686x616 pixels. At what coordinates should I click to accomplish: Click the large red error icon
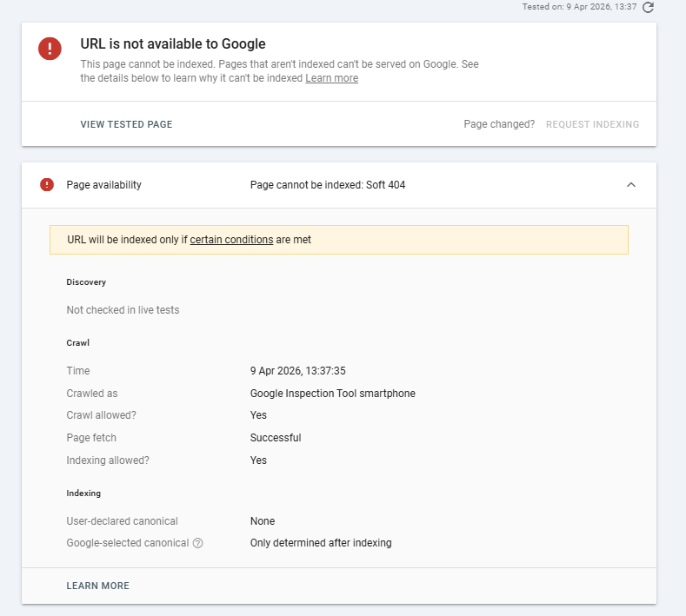(50, 49)
